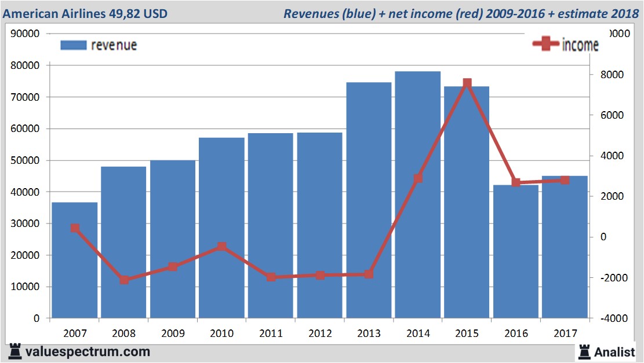The width and height of the screenshot is (644, 363).
Task: Click the American Airlines 49,82 USD title
Action: coord(86,13)
